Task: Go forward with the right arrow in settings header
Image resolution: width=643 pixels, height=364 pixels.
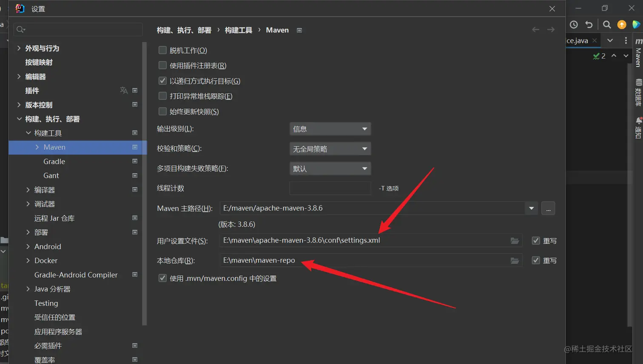Action: tap(551, 30)
